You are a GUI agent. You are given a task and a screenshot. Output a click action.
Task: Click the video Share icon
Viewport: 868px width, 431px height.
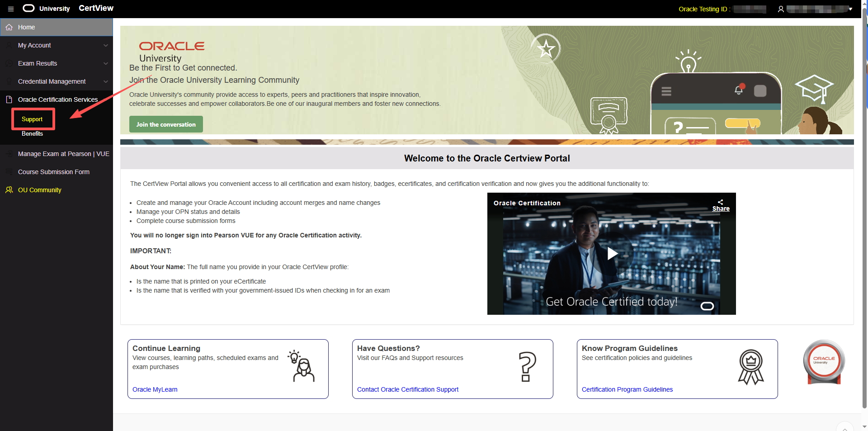[x=721, y=205]
